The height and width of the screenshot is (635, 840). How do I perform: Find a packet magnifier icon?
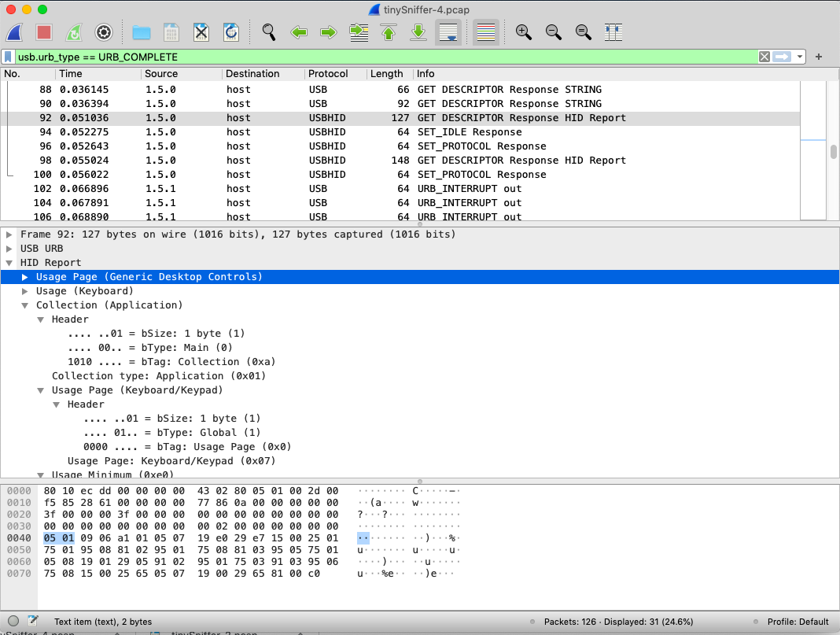click(x=269, y=33)
